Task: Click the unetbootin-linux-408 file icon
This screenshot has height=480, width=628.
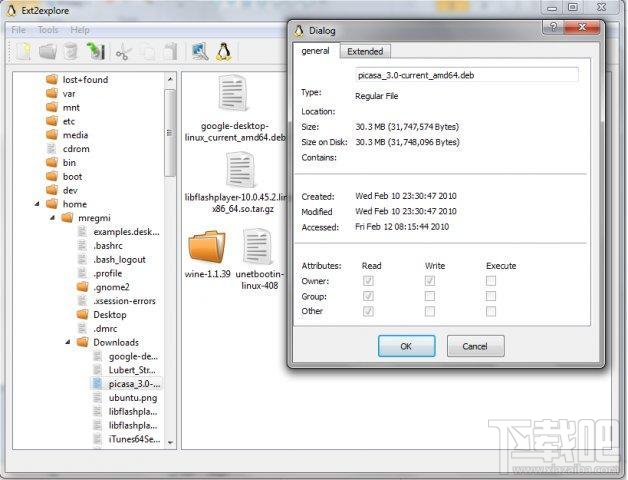Action: [x=258, y=246]
